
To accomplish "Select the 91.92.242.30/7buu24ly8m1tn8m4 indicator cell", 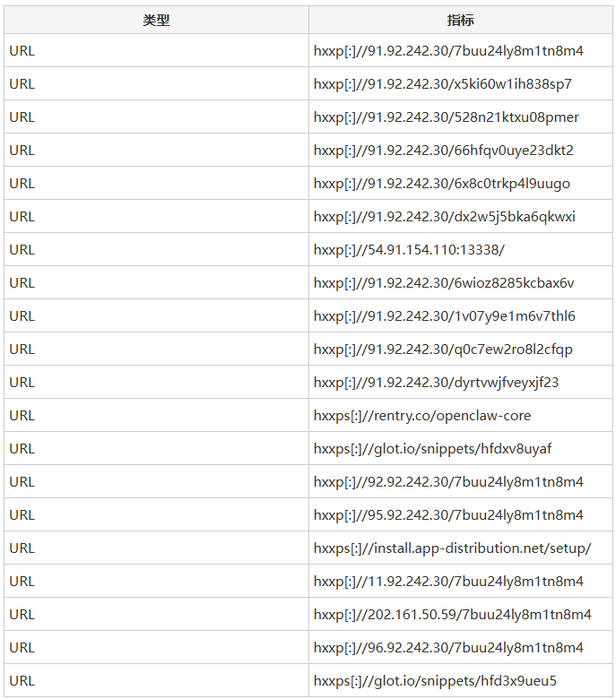I will tap(448, 51).
